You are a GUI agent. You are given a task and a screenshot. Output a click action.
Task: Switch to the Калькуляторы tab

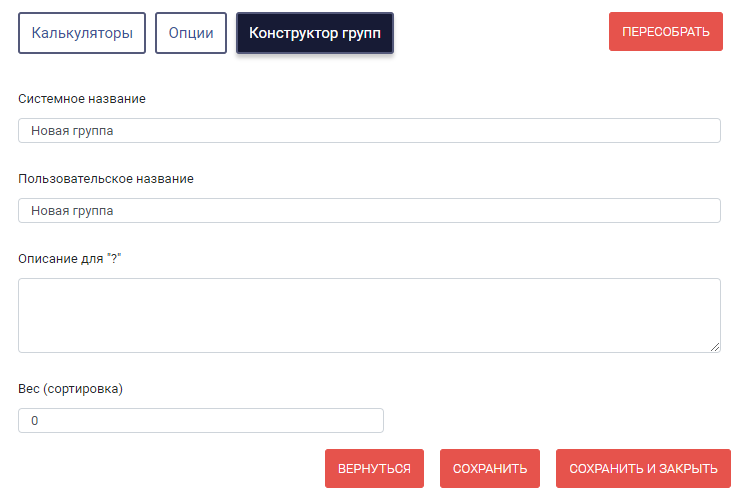(82, 33)
